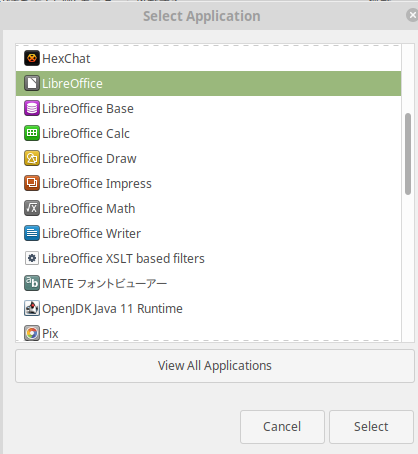Click the MATE font viewer icon
Image resolution: width=418 pixels, height=454 pixels.
coord(32,283)
